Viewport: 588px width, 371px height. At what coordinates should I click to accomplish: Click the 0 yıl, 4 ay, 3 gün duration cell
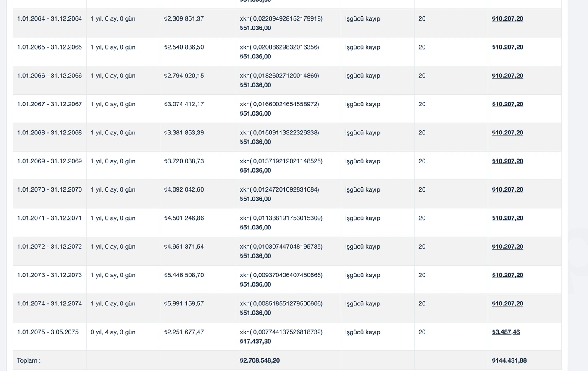tap(113, 332)
